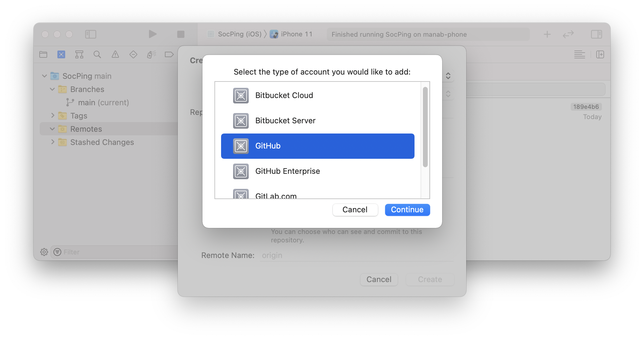Viewport: 644px width, 341px height.
Task: Select the Stashed Changes item
Action: coord(102,142)
